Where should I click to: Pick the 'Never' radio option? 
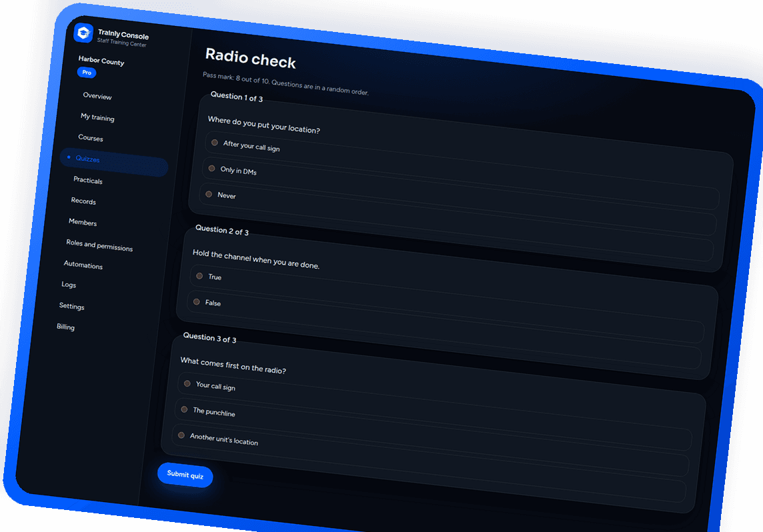(x=209, y=194)
